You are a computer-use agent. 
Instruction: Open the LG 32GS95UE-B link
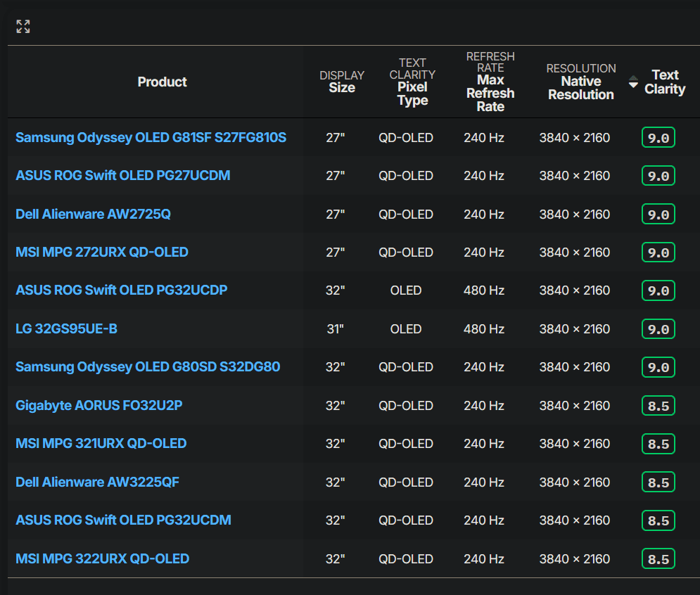coord(66,328)
